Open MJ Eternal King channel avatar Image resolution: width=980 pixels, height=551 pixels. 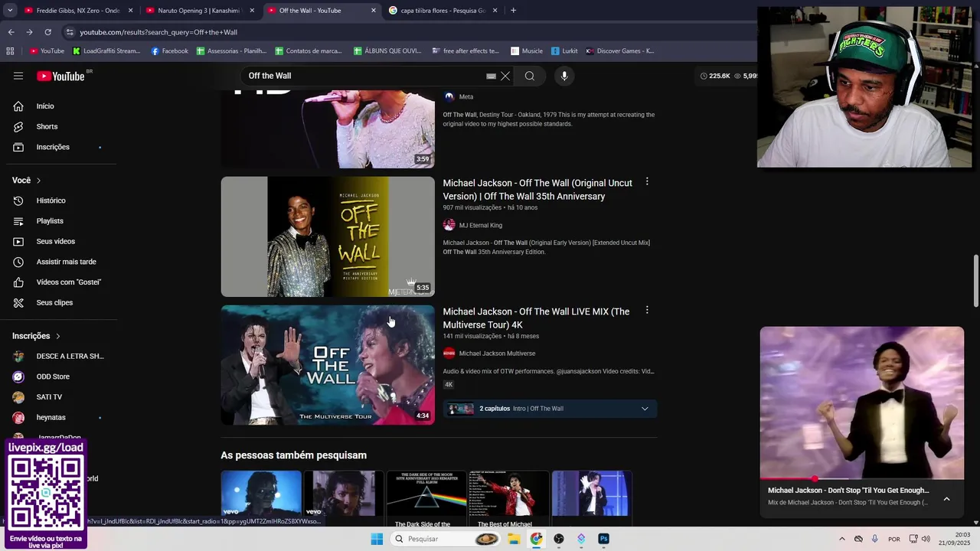[449, 225]
